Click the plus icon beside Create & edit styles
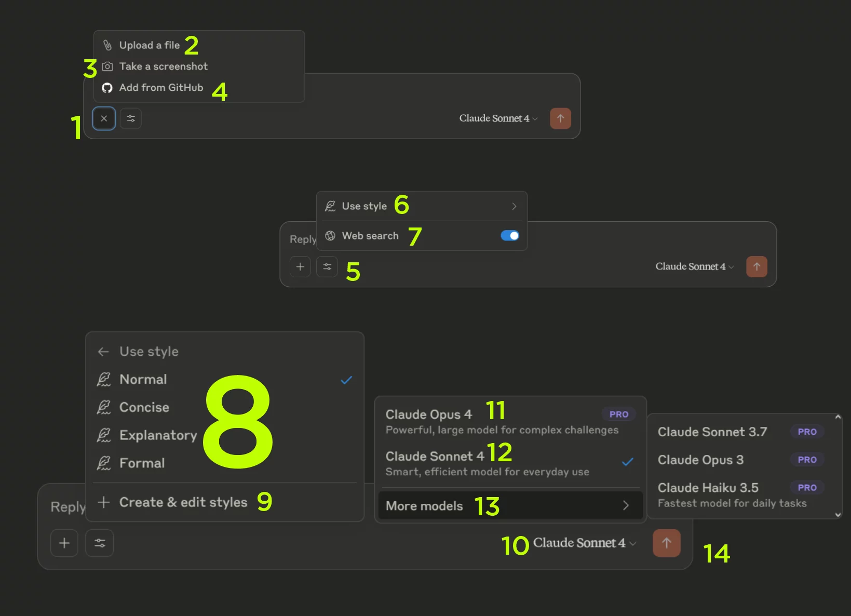Screen dimensions: 851x616 pyautogui.click(x=104, y=502)
